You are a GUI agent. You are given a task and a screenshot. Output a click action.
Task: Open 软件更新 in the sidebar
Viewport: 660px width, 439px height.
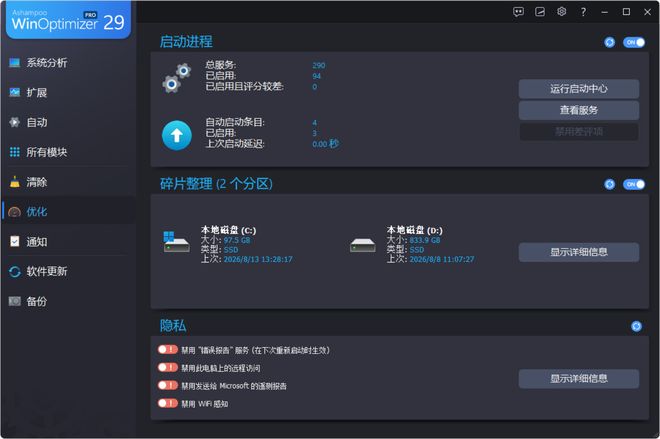(x=67, y=271)
